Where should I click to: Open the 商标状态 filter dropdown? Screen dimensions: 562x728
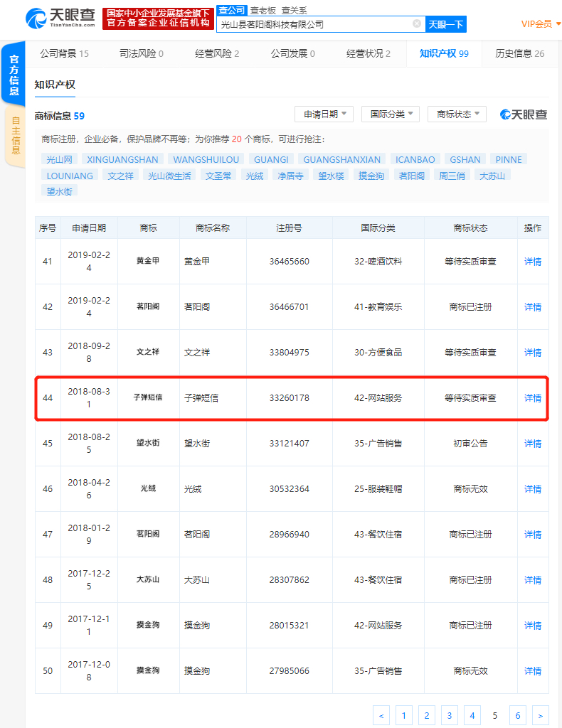(x=457, y=114)
